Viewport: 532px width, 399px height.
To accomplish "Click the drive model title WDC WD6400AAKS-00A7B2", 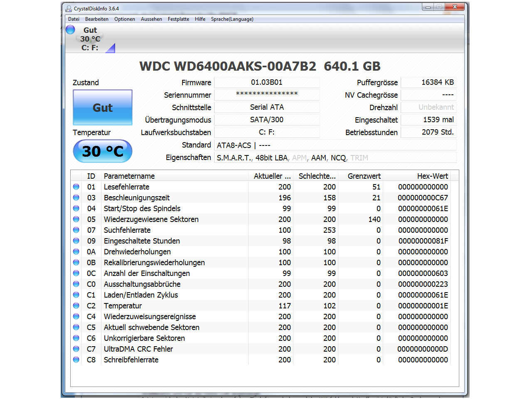I will [x=228, y=66].
